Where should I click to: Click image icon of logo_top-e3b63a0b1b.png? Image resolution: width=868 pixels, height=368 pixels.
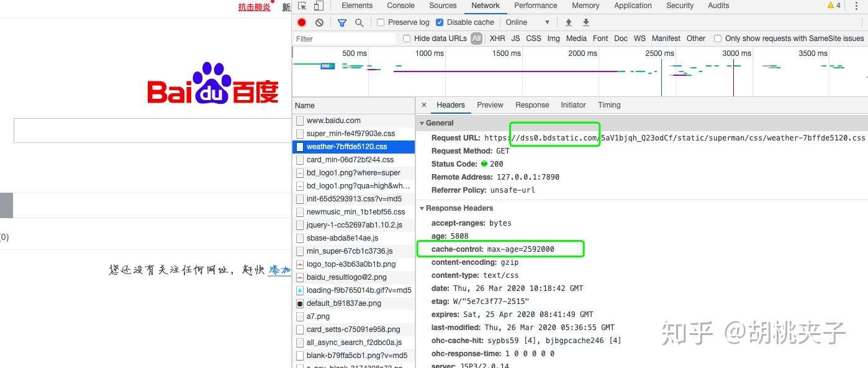pyautogui.click(x=300, y=264)
